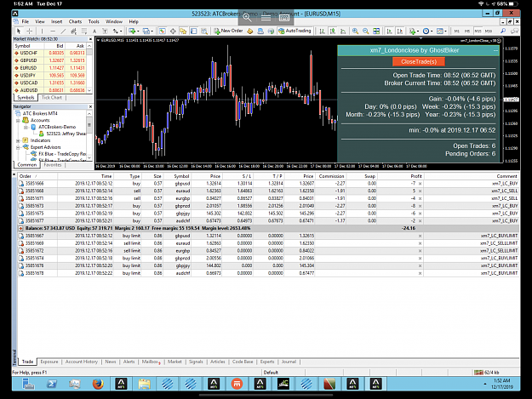Launch PowerShell from the taskbar
The width and height of the screenshot is (532, 399).
pos(52,384)
